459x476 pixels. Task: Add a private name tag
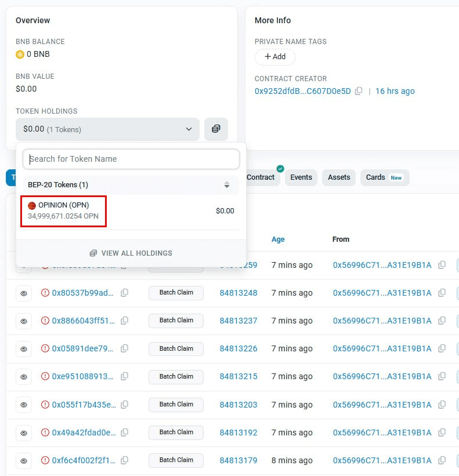coord(275,57)
